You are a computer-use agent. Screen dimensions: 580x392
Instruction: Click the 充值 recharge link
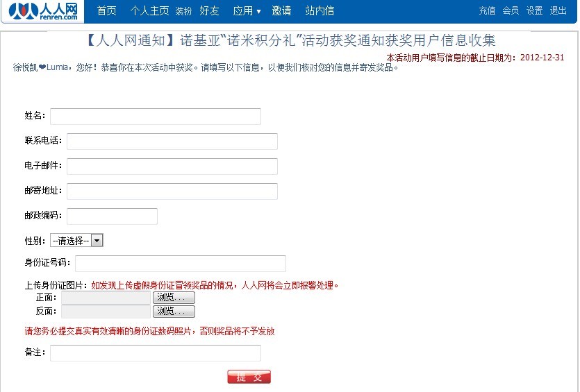(x=487, y=10)
